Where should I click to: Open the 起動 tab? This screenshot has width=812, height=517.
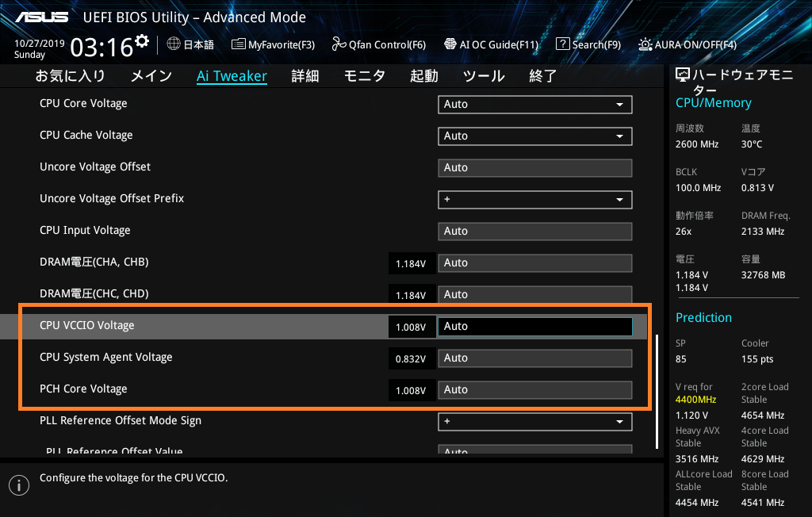pos(424,76)
